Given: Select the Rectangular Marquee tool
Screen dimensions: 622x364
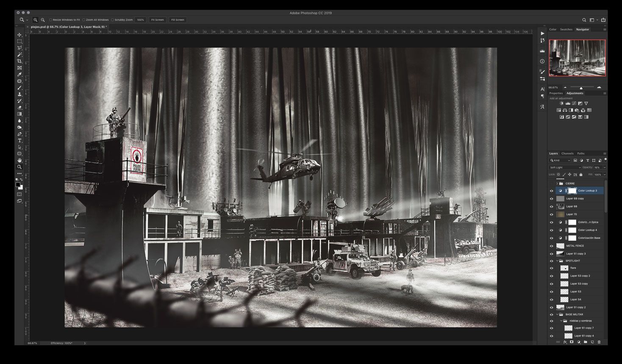Looking at the screenshot, I should tap(19, 42).
